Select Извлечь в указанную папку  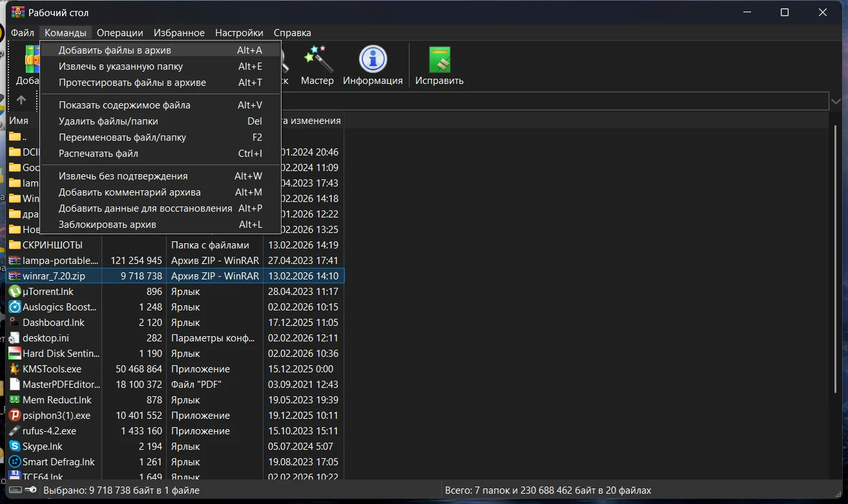pyautogui.click(x=121, y=66)
